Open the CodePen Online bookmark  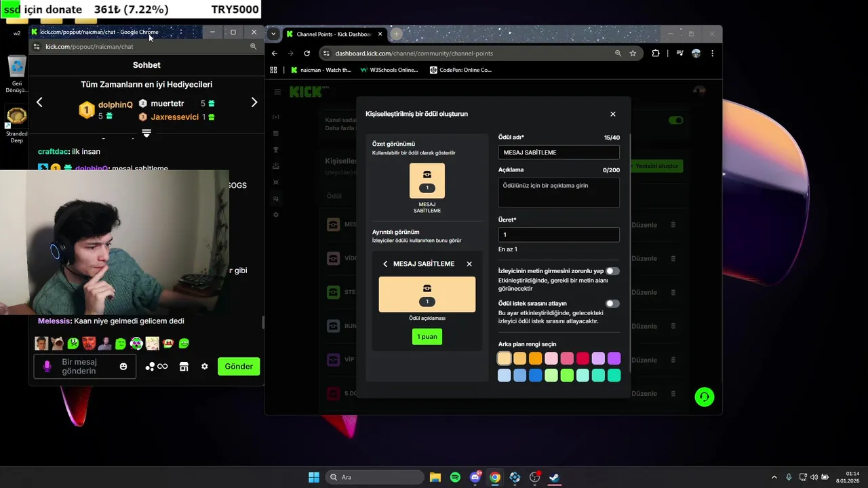[x=461, y=70]
